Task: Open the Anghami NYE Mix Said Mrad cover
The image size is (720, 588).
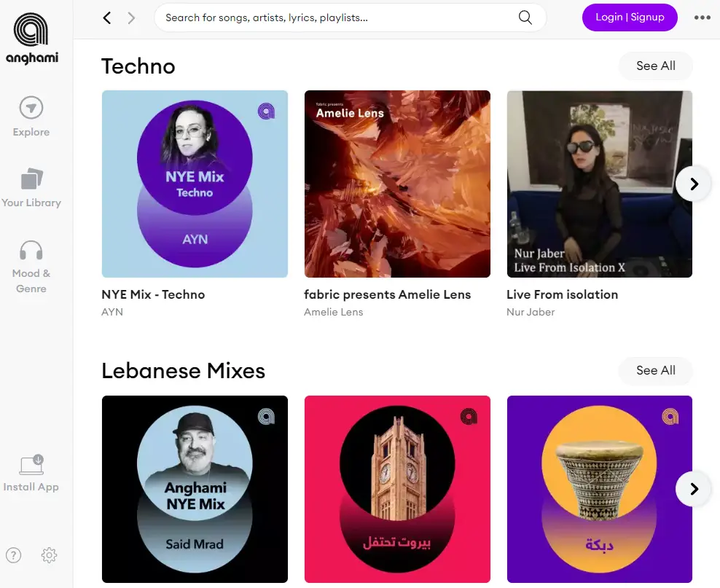Action: (x=195, y=489)
